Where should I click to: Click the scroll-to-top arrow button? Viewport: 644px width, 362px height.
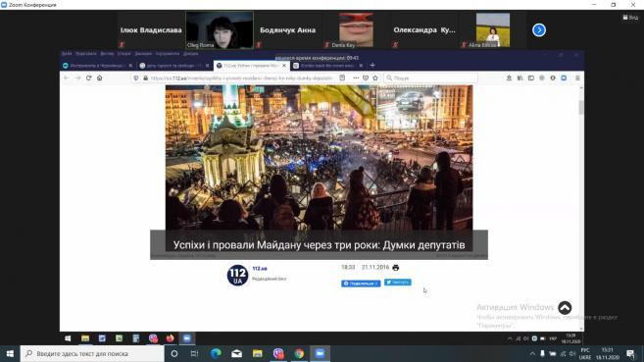pyautogui.click(x=565, y=308)
